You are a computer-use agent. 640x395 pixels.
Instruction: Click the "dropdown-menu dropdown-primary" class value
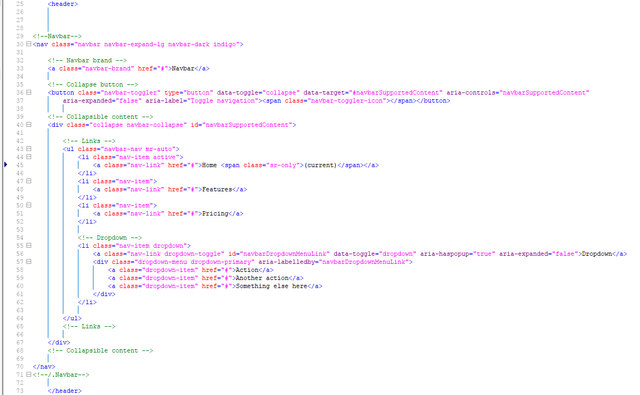point(194,262)
